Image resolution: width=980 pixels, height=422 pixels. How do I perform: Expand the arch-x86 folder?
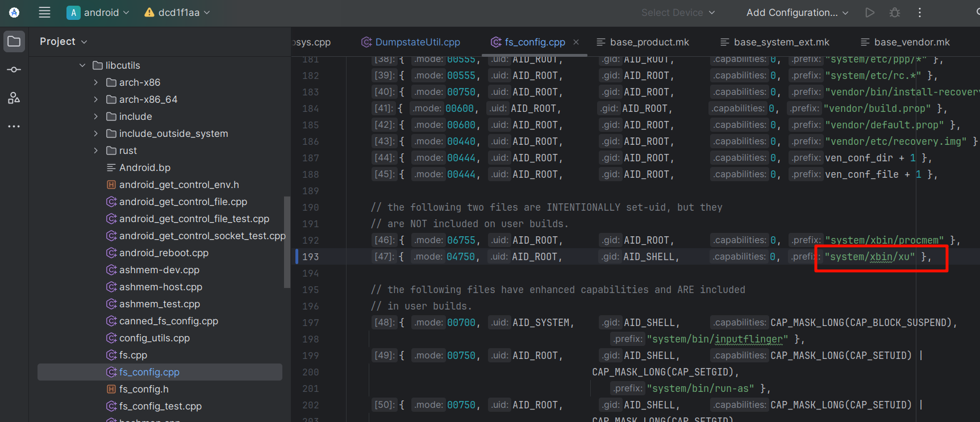click(x=96, y=82)
